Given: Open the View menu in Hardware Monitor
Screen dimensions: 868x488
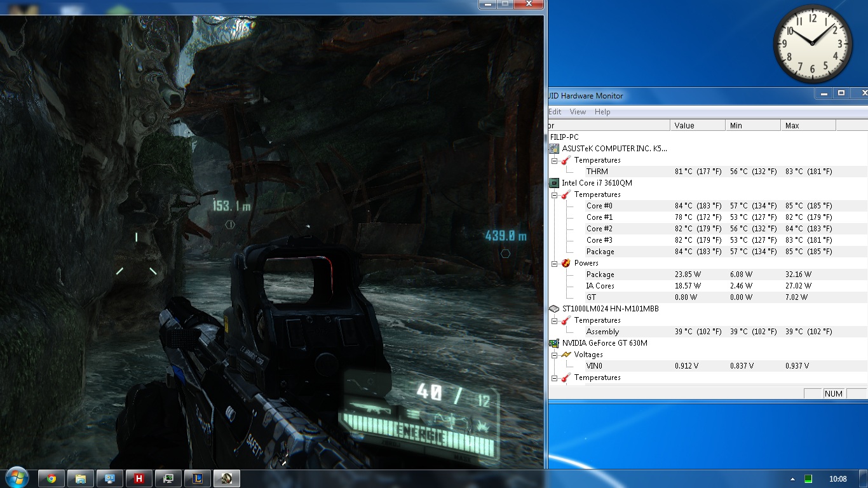Looking at the screenshot, I should point(578,112).
